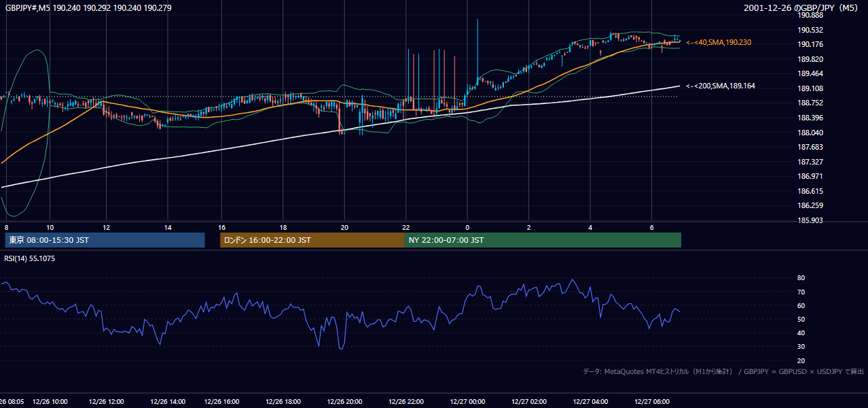Viewport: 868px width, 408px height.
Task: Click the RSI(14) 55.1075 indicator label
Action: point(31,258)
